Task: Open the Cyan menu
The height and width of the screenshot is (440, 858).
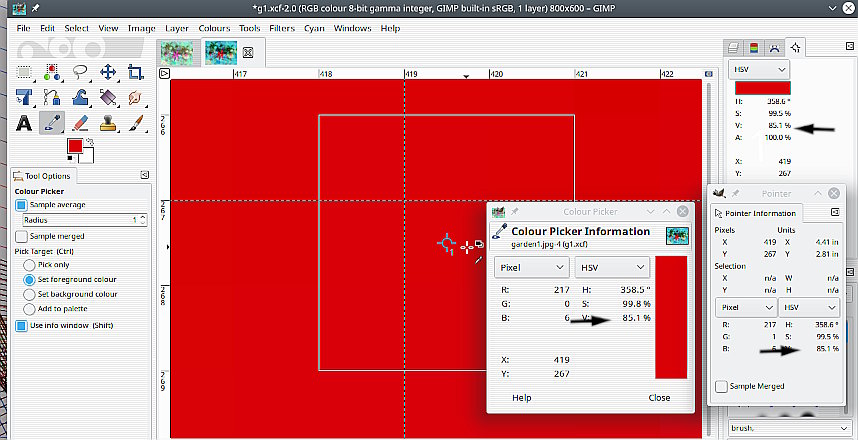Action: click(x=314, y=28)
